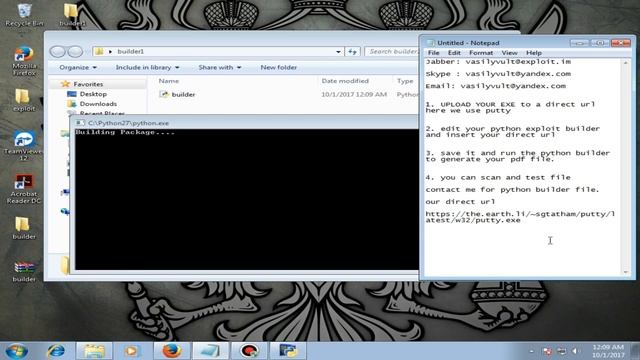The width and height of the screenshot is (640, 360).
Task: Click the Action Center flag tray icon
Action: (x=547, y=351)
